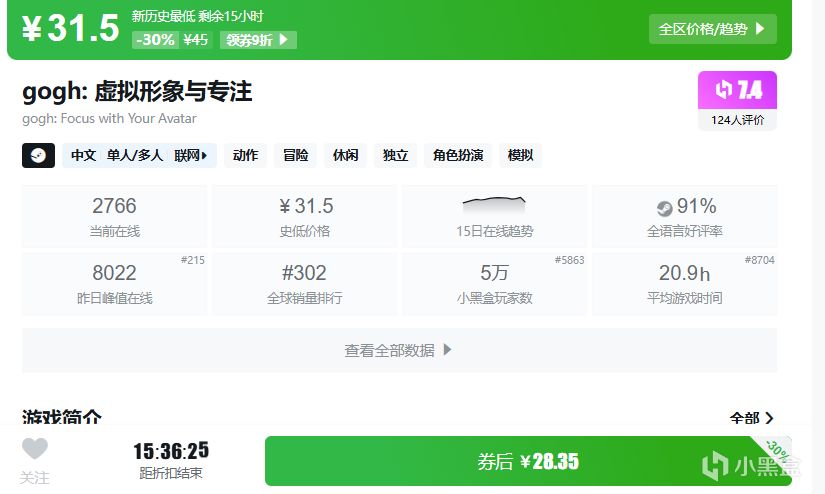Click the 124人评价 review count
The height and width of the screenshot is (494, 825).
pyautogui.click(x=737, y=120)
